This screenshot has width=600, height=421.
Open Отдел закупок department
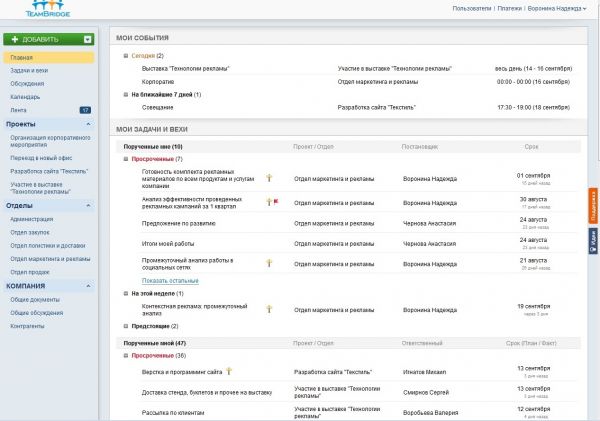coord(30,232)
